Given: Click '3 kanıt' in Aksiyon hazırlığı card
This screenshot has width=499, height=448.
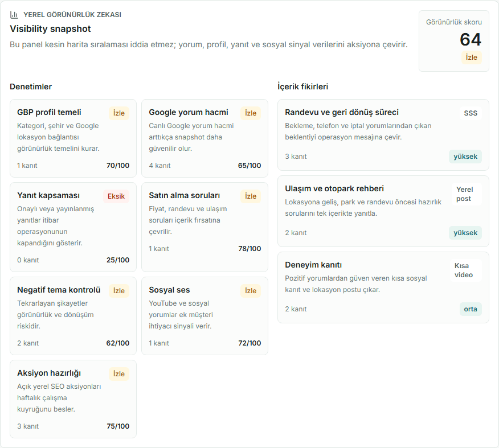Looking at the screenshot, I should (x=28, y=426).
